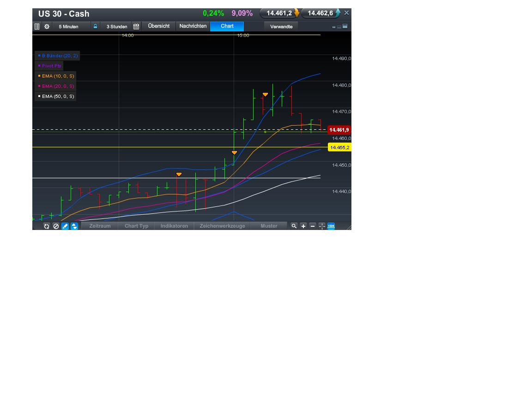
Task: Click the blue up-down arrows icon
Action: point(74,226)
